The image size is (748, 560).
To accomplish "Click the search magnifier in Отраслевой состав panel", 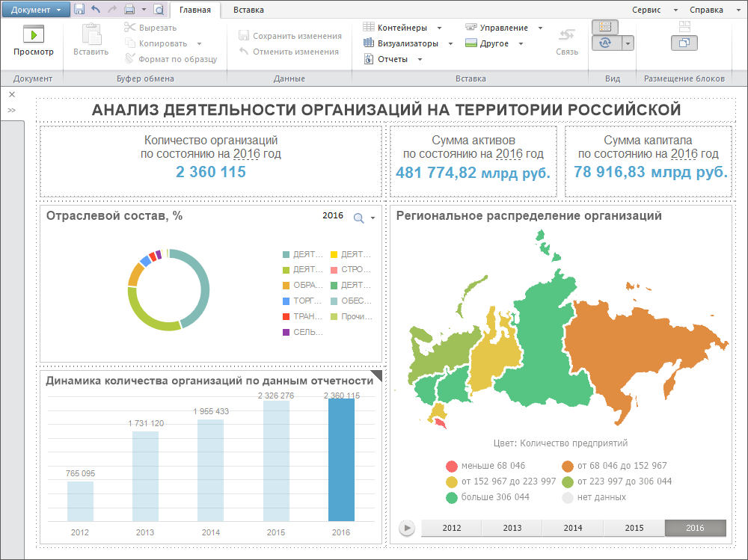I will [x=359, y=218].
